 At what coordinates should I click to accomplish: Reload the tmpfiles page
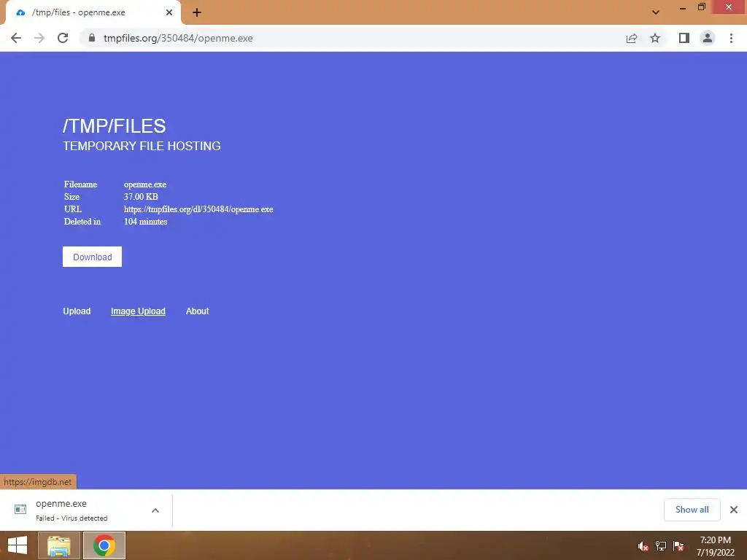(63, 38)
